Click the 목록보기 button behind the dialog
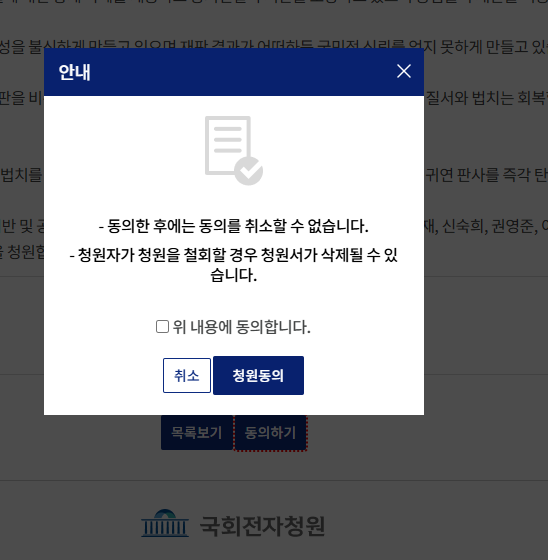Viewport: 548px width, 560px height. click(x=197, y=432)
